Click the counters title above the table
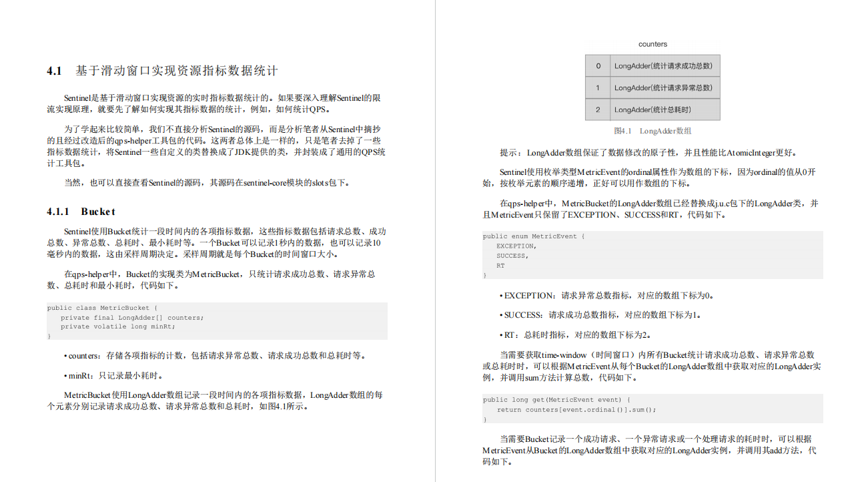This screenshot has height=482, width=868. click(653, 44)
